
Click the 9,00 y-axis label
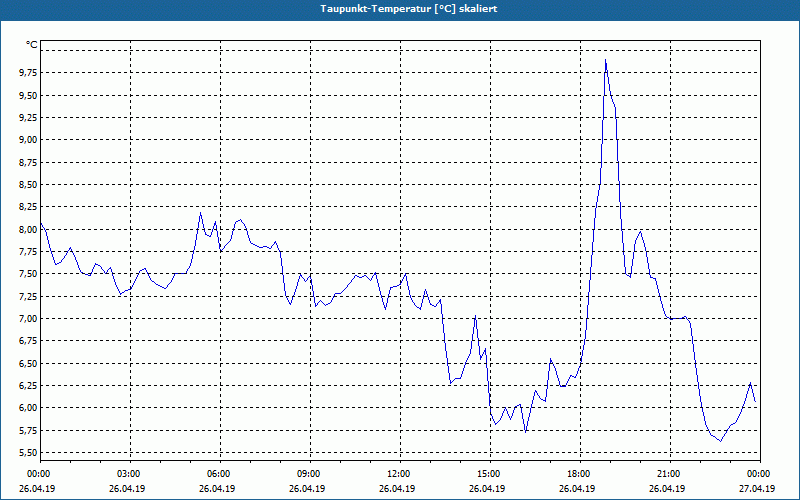pyautogui.click(x=28, y=140)
